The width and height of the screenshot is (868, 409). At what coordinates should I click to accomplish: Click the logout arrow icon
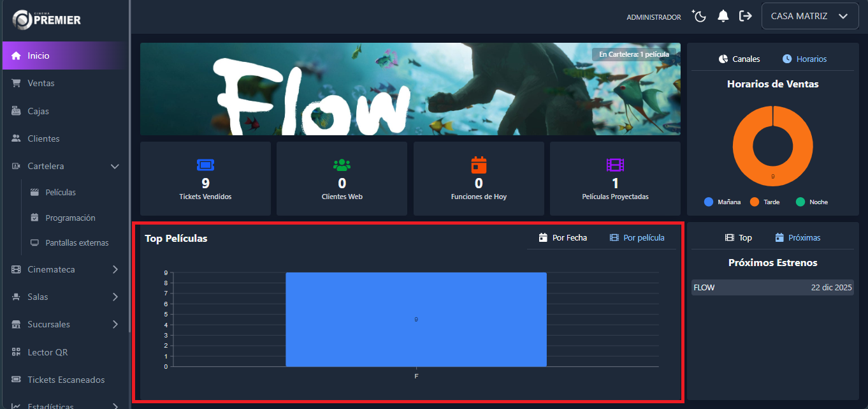click(x=745, y=17)
